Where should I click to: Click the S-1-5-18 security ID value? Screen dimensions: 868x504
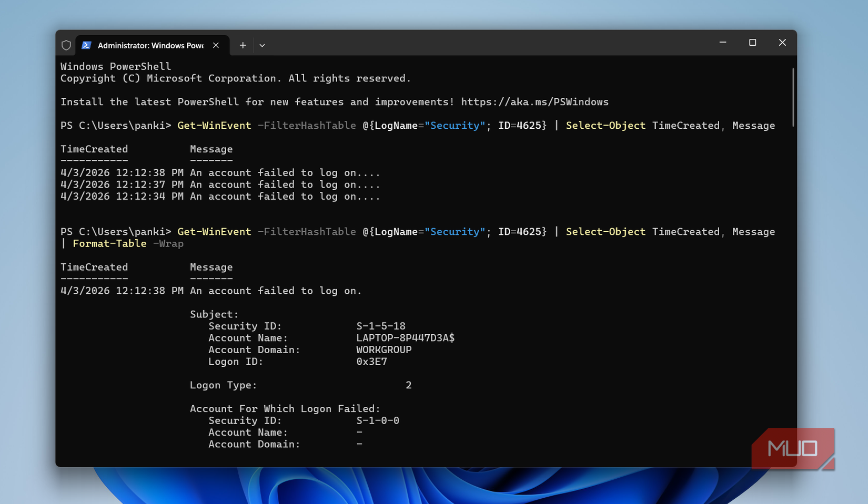[381, 326]
